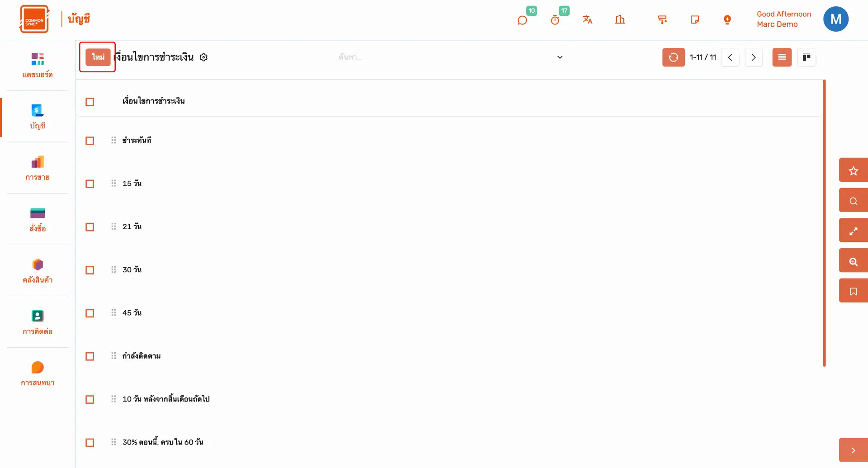868x468 pixels.
Task: Open the language translation icon
Action: pyautogui.click(x=587, y=19)
